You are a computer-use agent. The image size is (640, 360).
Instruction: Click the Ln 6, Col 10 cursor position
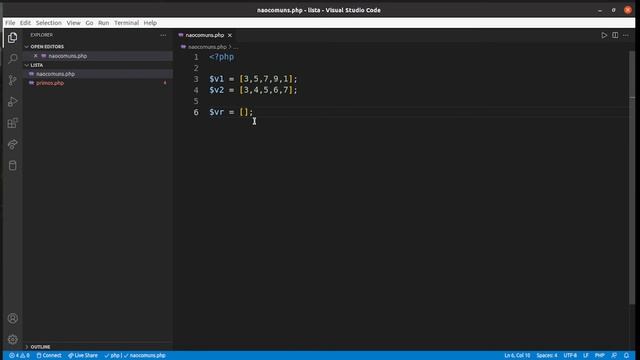[517, 356]
